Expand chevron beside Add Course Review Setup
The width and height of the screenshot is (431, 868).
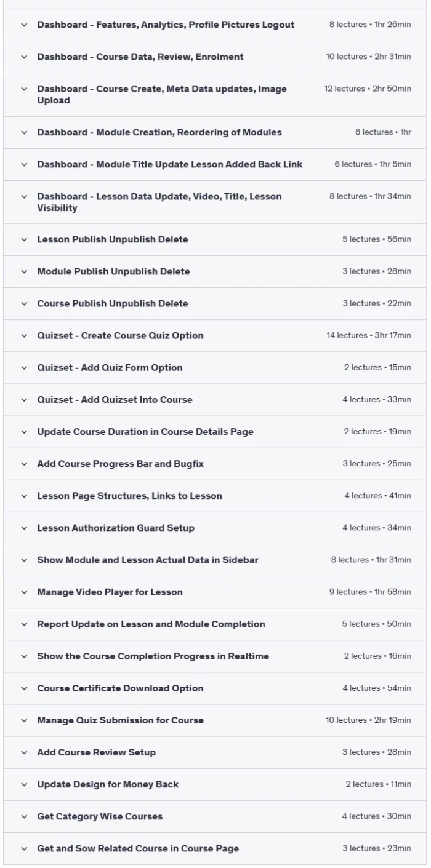24,752
